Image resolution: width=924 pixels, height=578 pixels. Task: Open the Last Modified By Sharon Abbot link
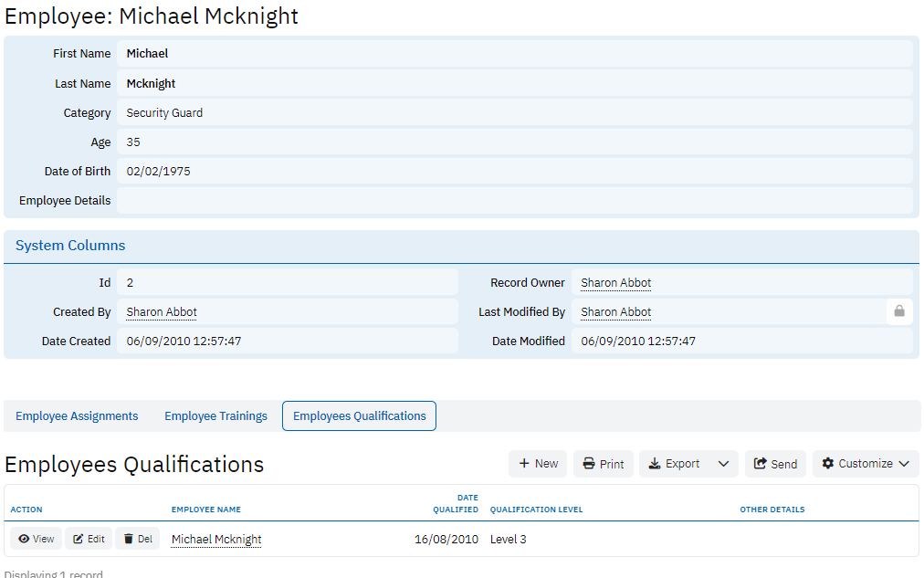coord(615,312)
